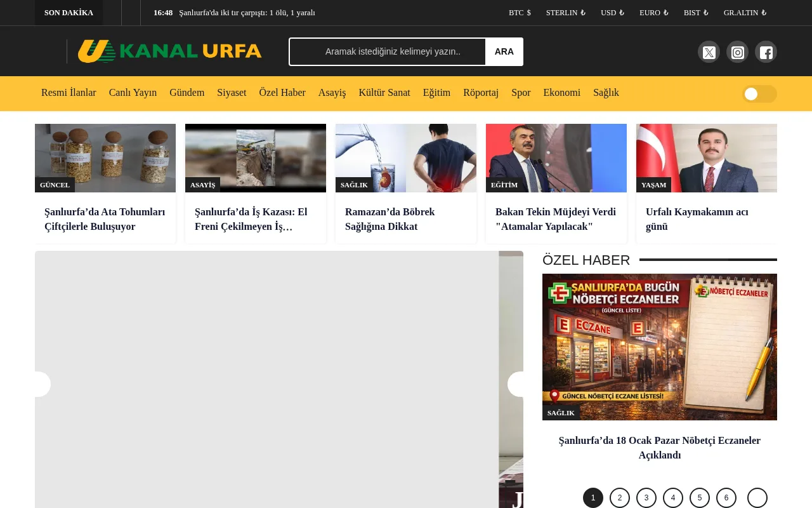Screen dimensions: 812x508
Task: Open the Gündem menu section
Action: (187, 93)
